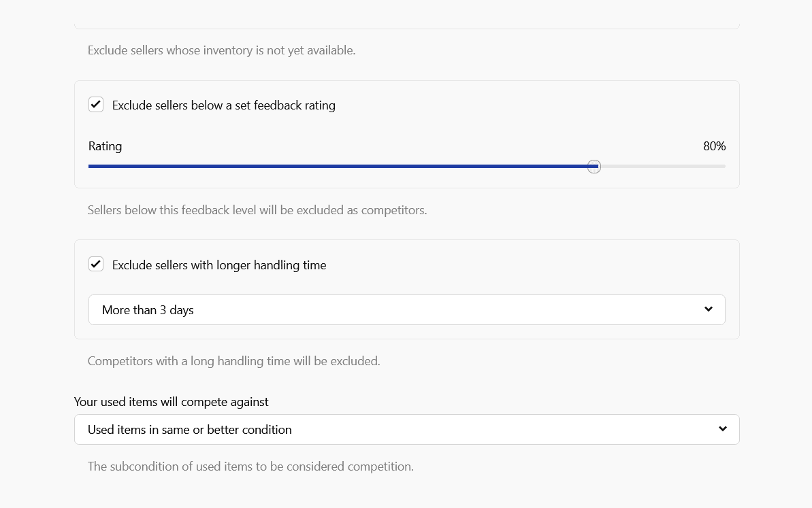Open the 'More than 3 days' dropdown

click(x=406, y=310)
